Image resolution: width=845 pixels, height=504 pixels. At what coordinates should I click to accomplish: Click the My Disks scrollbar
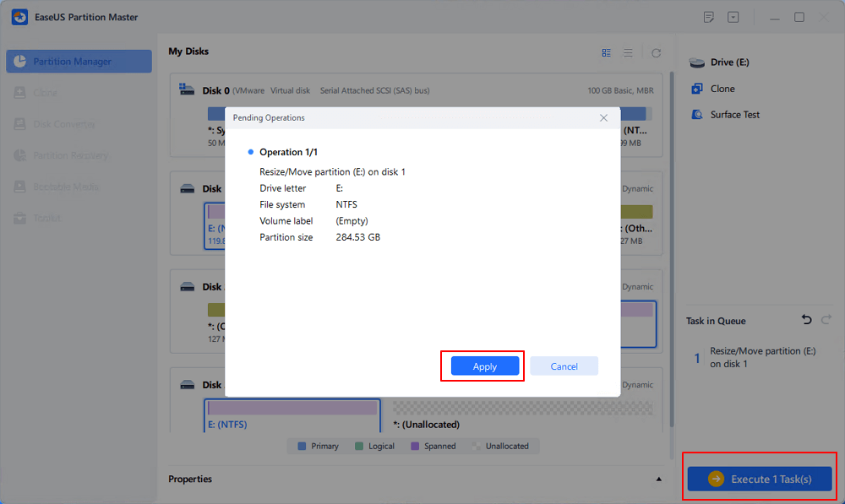(671, 249)
